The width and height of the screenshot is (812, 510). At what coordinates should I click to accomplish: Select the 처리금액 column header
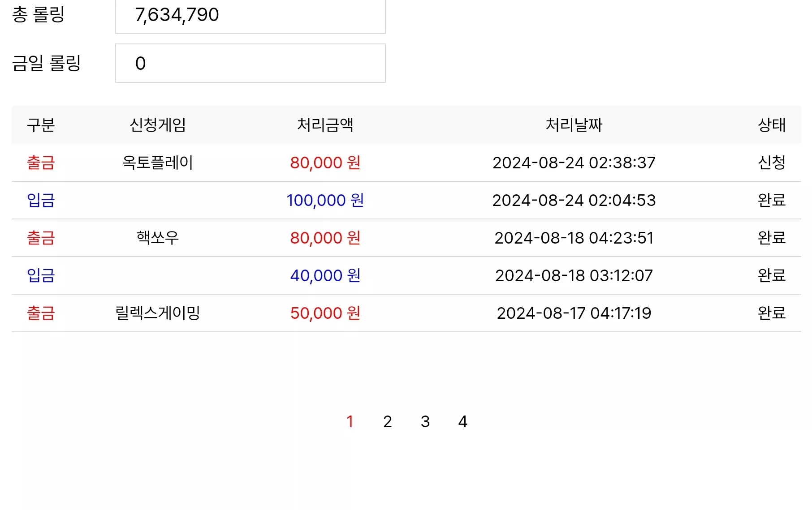[325, 125]
